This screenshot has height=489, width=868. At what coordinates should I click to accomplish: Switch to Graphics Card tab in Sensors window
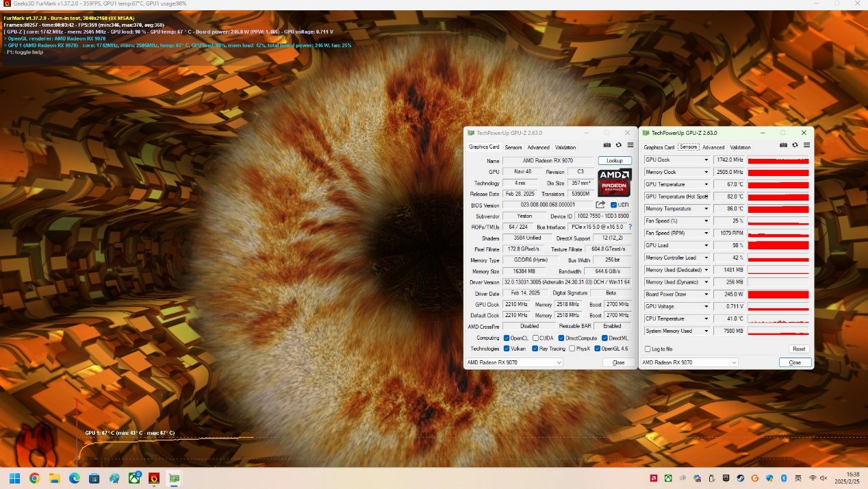[659, 147]
